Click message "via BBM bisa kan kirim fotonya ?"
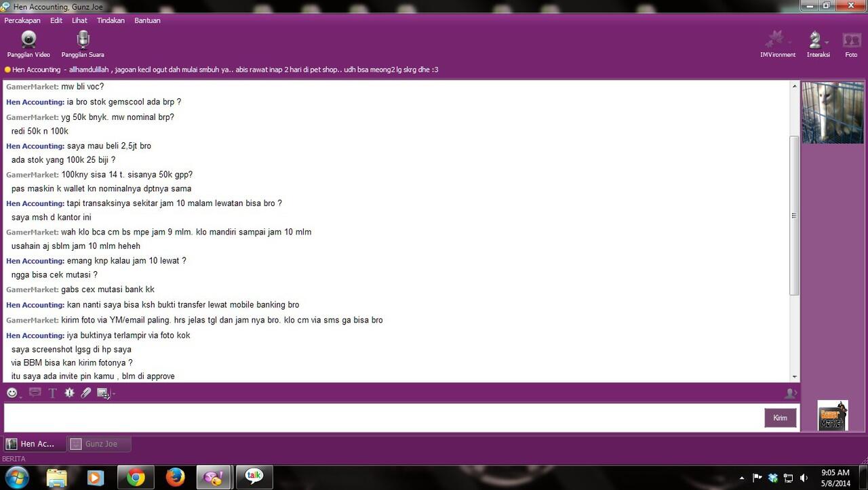Screen dimensions: 868x490 tap(72, 363)
